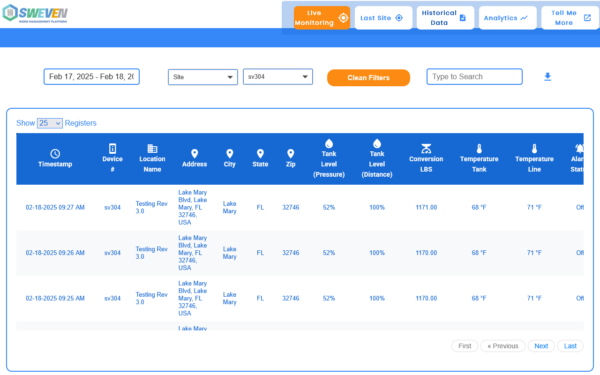The width and height of the screenshot is (600, 375).
Task: Focus the Type to Search field
Action: (474, 77)
